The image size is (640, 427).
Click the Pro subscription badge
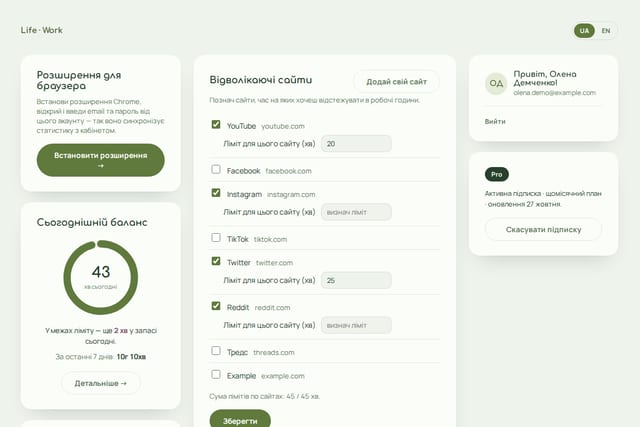click(497, 174)
